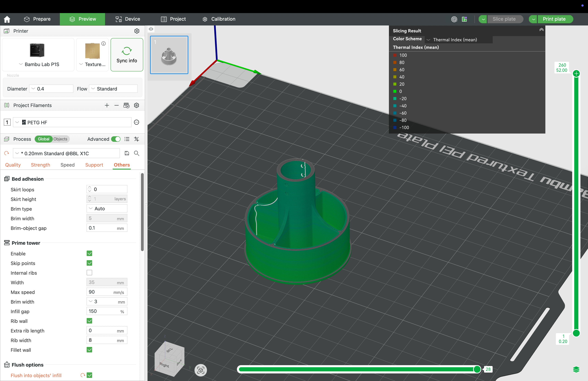Save the process preset with disk icon
The height and width of the screenshot is (381, 588).
click(x=127, y=153)
